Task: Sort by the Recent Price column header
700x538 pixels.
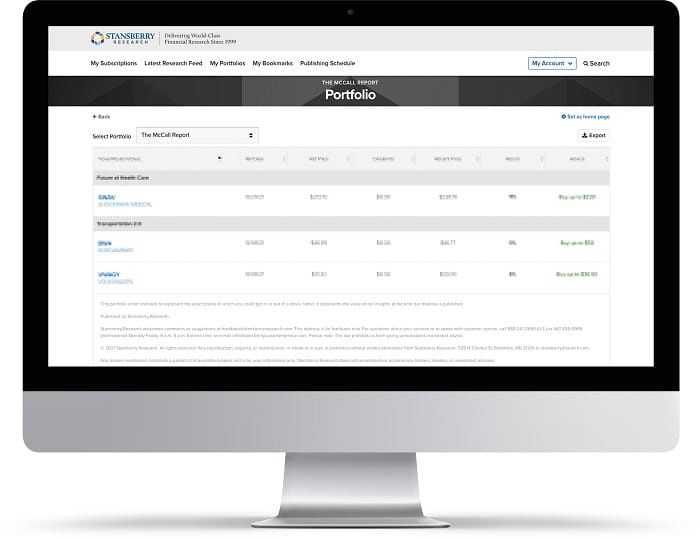Action: [448, 159]
